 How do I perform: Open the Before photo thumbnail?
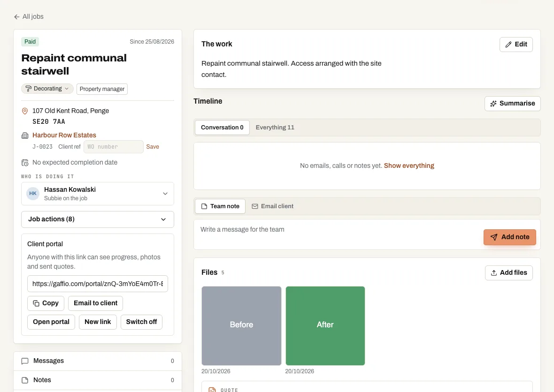241,326
